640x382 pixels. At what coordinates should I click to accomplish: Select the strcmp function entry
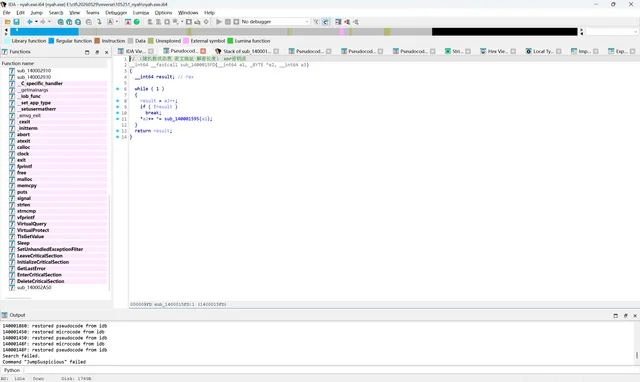(x=27, y=211)
